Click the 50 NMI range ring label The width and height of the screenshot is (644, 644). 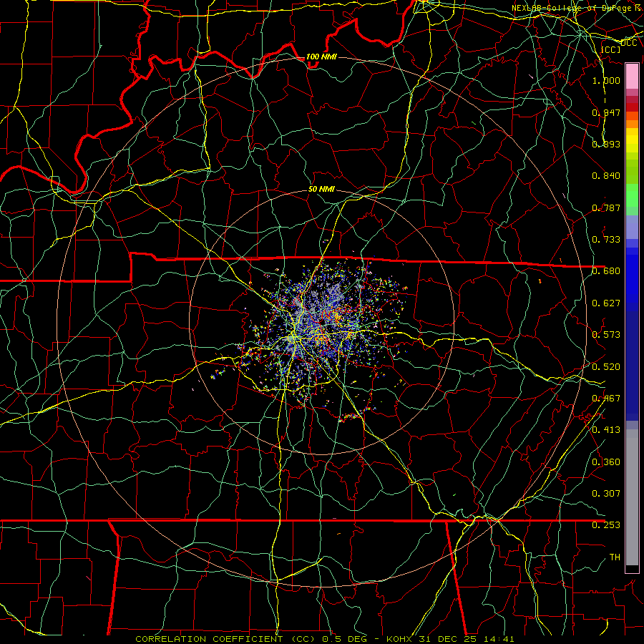click(321, 189)
